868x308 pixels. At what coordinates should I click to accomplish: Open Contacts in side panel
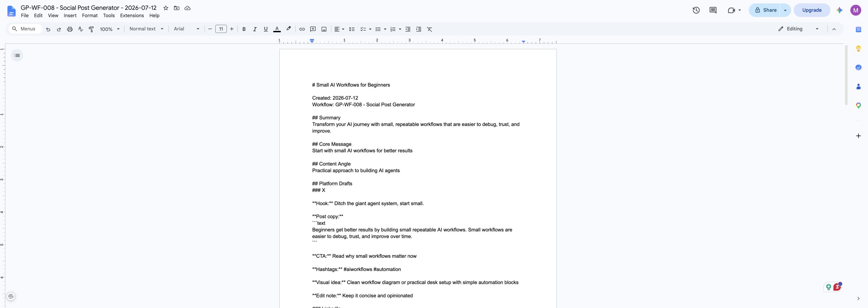coord(859,87)
